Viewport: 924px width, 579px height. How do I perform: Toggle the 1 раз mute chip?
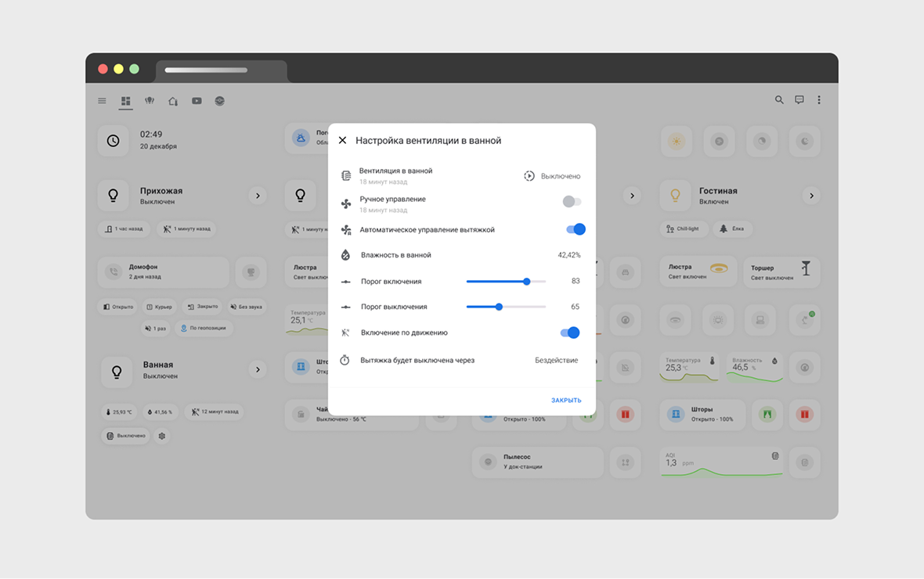pos(156,328)
